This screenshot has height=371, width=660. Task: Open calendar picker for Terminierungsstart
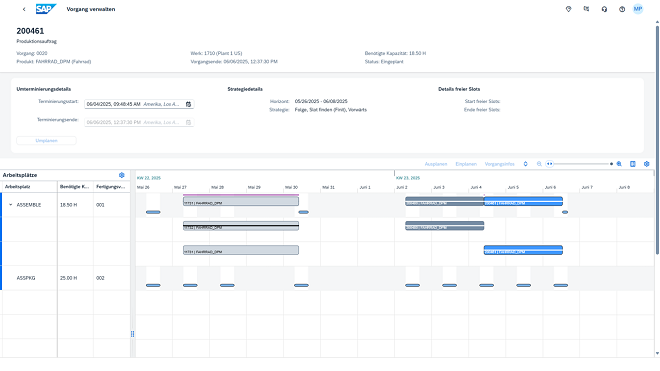[x=189, y=104]
